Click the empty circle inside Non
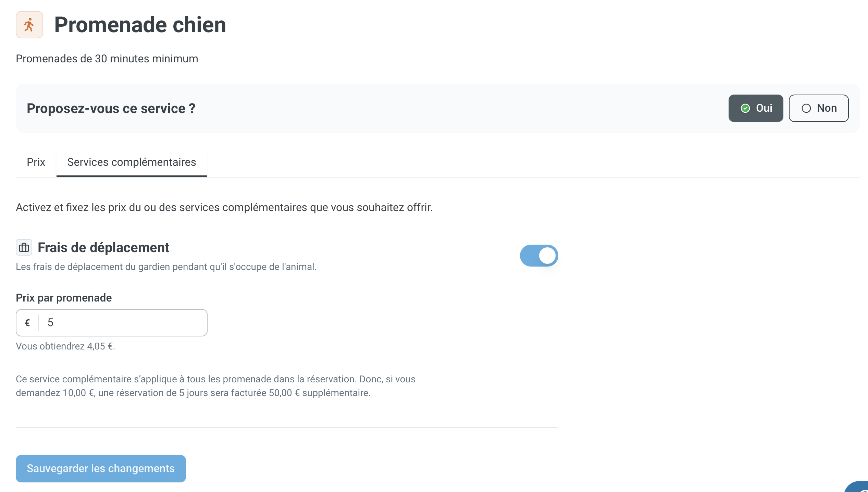868x492 pixels. click(x=806, y=108)
